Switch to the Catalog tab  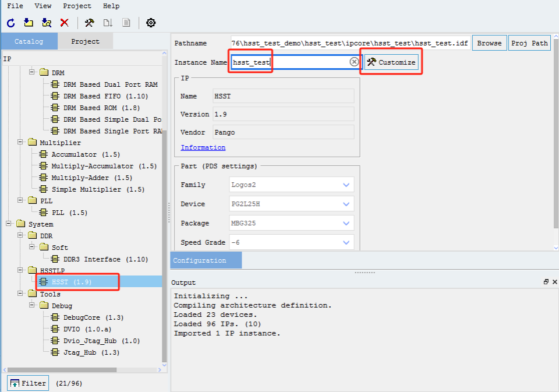coord(29,41)
